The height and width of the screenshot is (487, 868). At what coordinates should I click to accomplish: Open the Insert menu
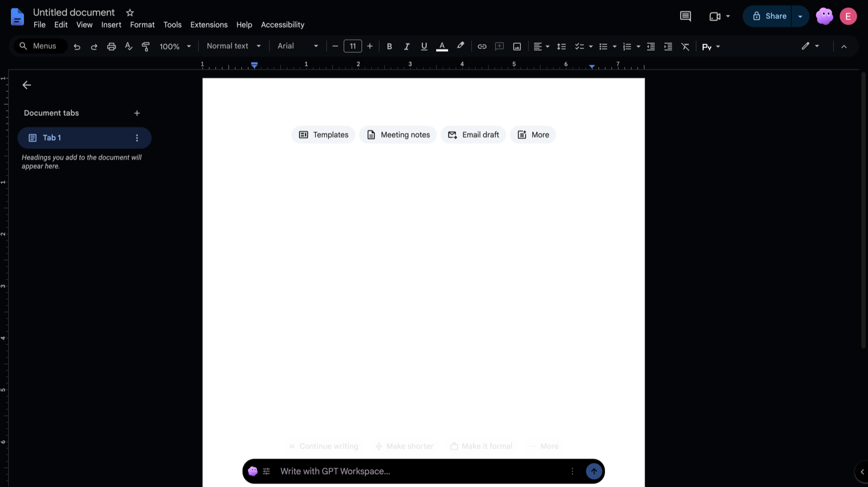(111, 25)
